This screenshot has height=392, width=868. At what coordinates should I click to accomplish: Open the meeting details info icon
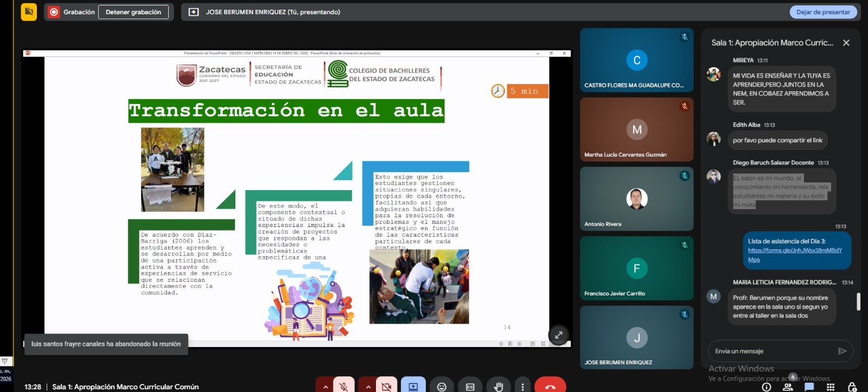767,387
